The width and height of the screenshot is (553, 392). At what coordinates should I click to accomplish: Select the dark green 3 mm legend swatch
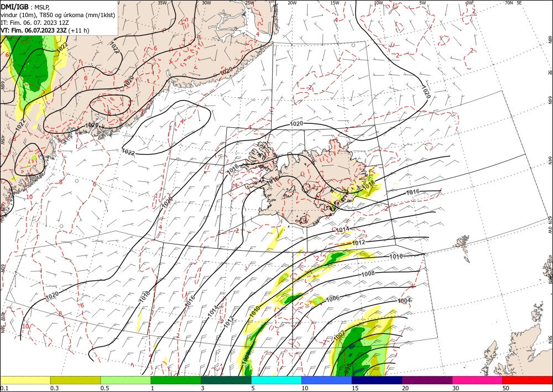pos(226,380)
